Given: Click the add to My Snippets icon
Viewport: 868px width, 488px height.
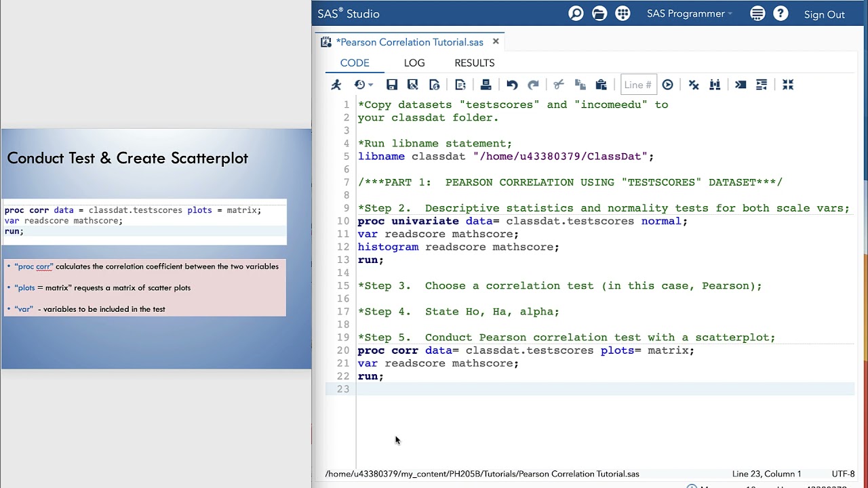Looking at the screenshot, I should [x=435, y=85].
